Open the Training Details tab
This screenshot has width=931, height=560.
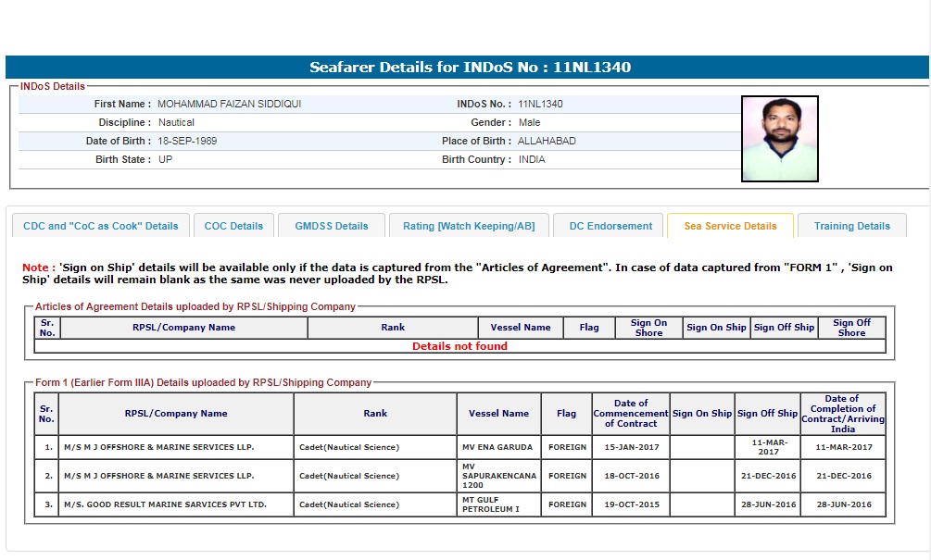coord(851,226)
